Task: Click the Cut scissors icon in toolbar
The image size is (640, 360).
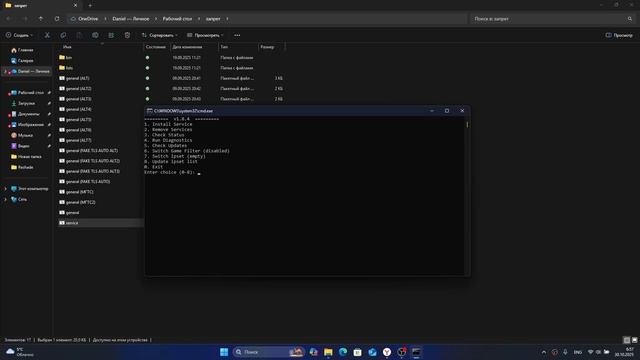Action: click(x=47, y=35)
